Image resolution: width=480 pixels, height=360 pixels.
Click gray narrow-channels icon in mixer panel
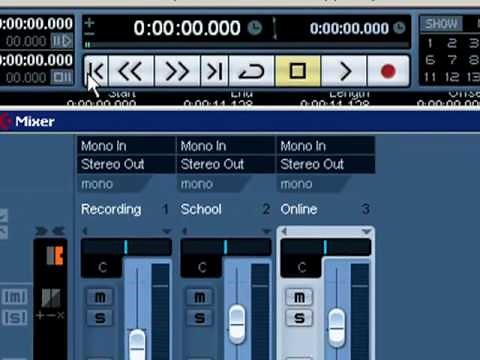(x=51, y=298)
